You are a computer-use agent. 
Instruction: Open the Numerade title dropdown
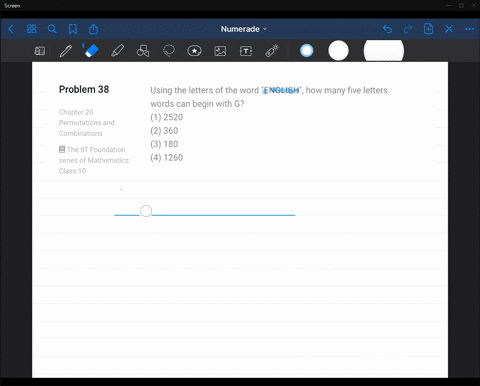coord(244,29)
